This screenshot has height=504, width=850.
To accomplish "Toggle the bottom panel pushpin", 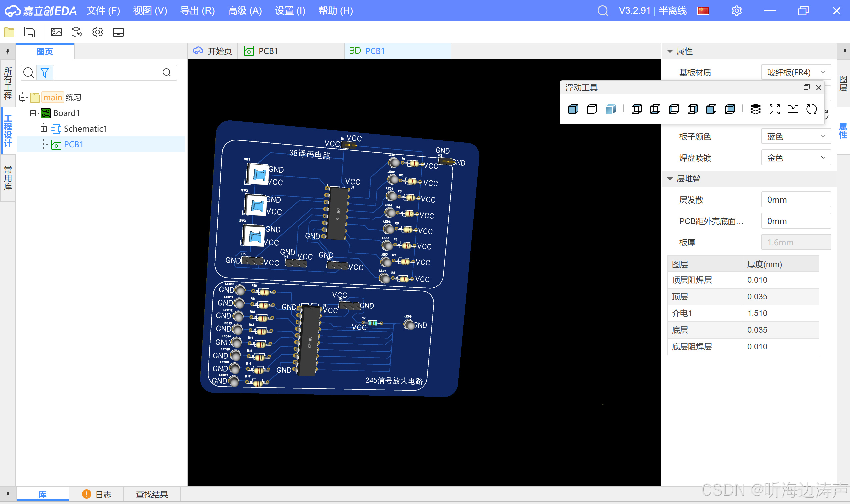I will coord(8,494).
